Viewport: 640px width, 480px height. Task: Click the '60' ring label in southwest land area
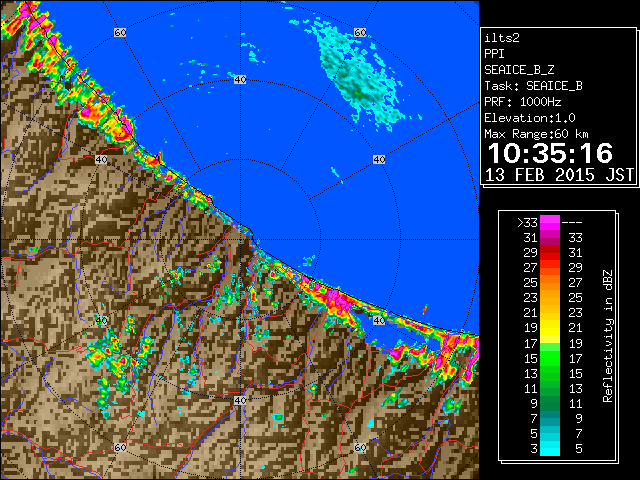[x=120, y=447]
